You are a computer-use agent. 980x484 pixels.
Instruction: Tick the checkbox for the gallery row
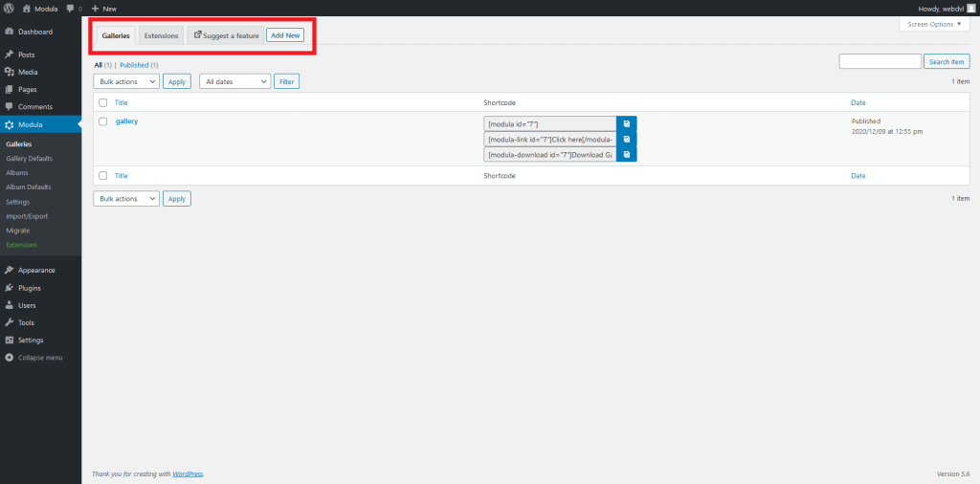coord(102,121)
